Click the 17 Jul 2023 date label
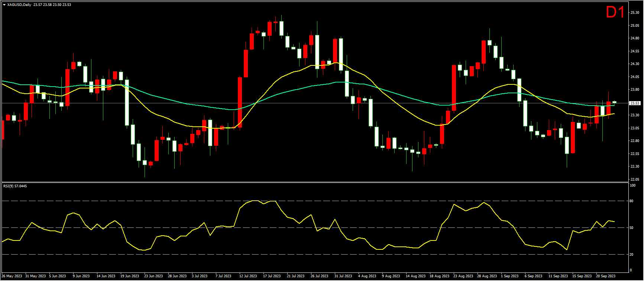The width and height of the screenshot is (644, 281). coord(272,276)
